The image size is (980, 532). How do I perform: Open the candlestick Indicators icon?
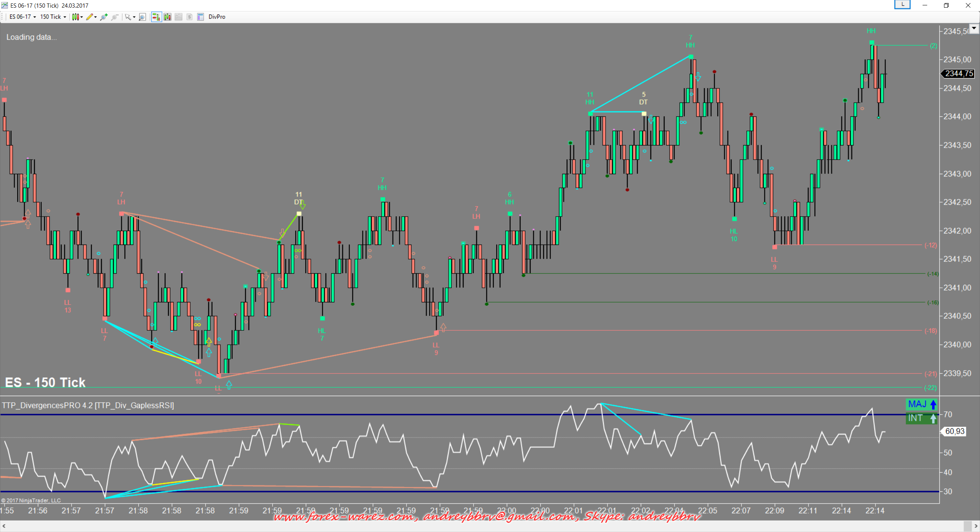pos(167,17)
